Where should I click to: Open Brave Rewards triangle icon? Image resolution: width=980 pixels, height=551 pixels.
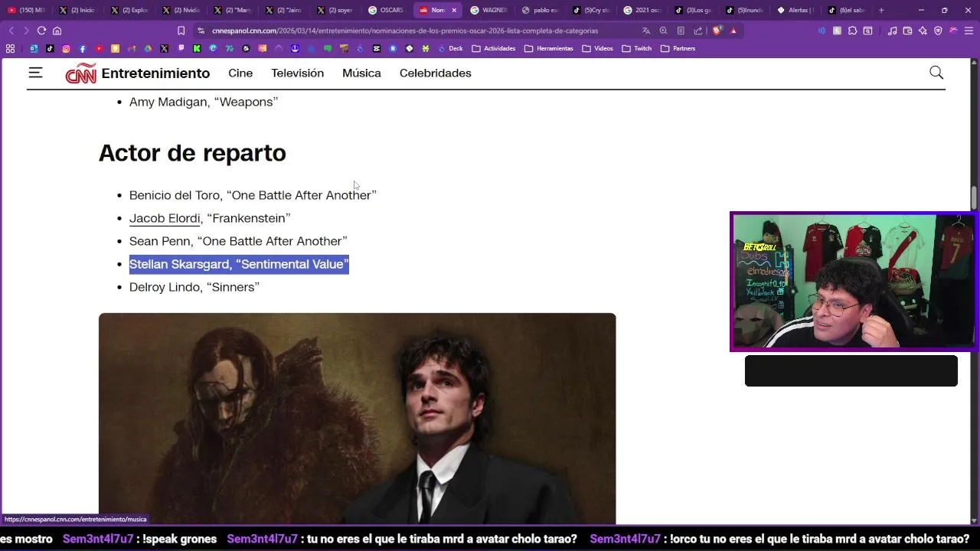coord(733,31)
